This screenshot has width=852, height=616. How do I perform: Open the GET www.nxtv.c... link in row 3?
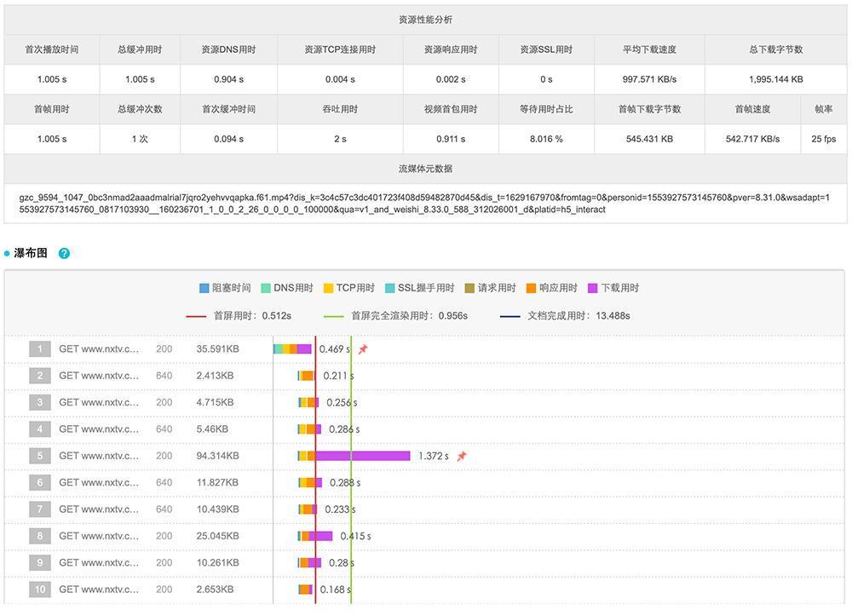(98, 403)
